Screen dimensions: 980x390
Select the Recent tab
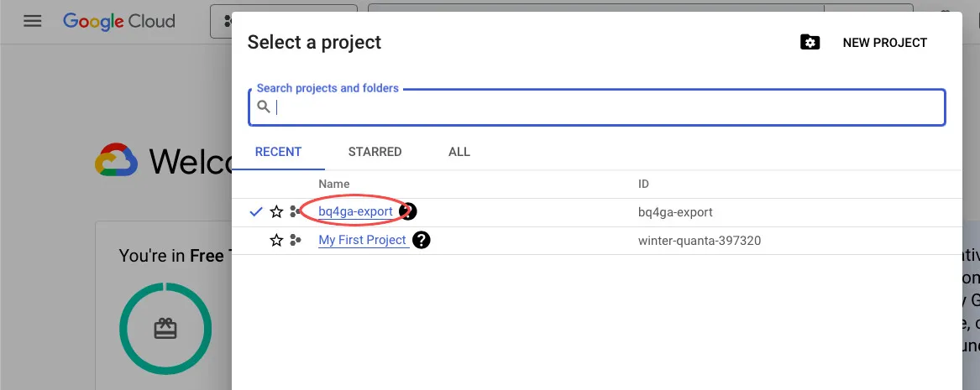[278, 152]
